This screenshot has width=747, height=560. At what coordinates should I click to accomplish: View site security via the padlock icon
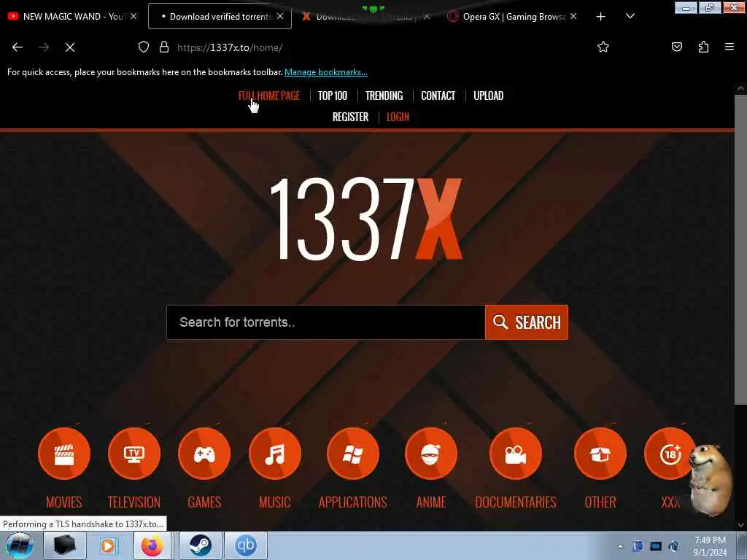coord(164,47)
